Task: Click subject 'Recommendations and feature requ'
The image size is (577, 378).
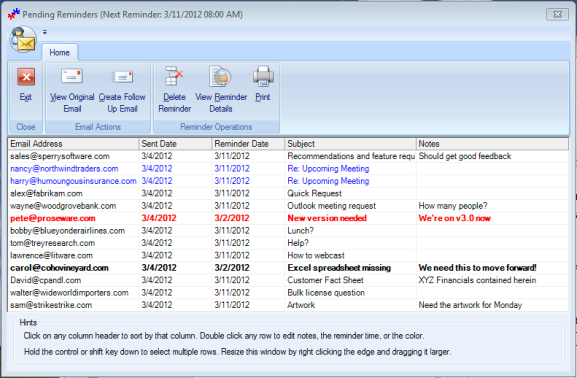Action: point(351,156)
